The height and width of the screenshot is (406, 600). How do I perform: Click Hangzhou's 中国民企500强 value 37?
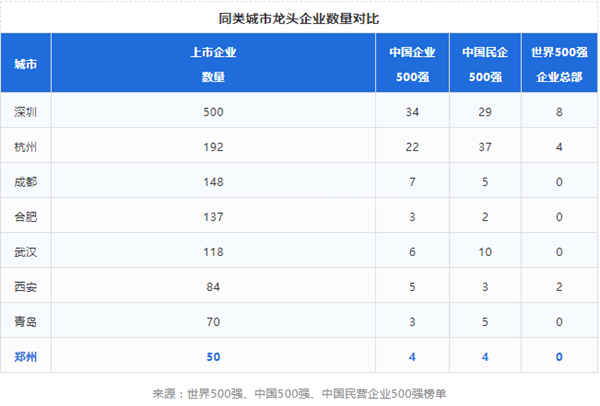[x=485, y=146]
